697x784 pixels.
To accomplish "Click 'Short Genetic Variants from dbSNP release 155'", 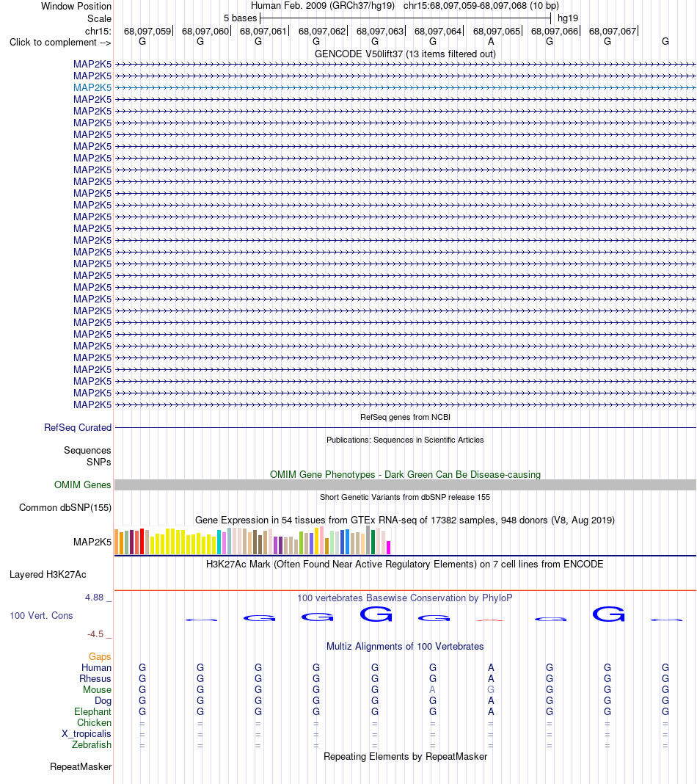I will click(x=405, y=497).
